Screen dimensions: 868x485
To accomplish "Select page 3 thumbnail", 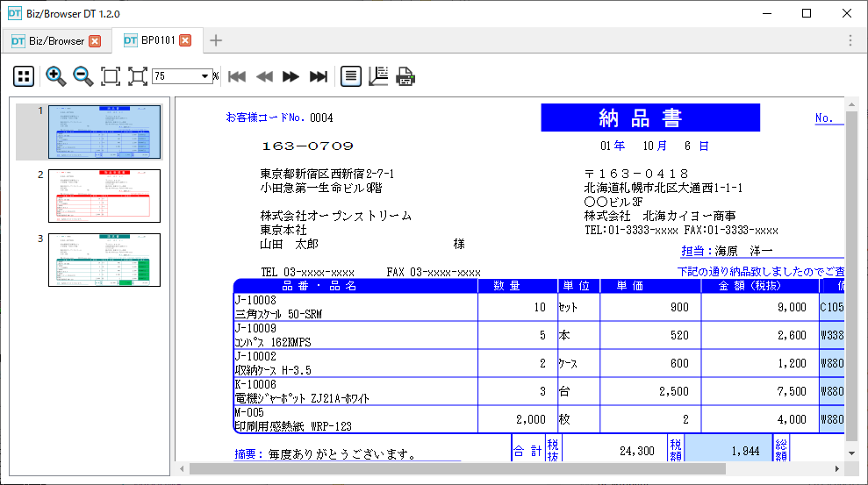I will (x=104, y=260).
